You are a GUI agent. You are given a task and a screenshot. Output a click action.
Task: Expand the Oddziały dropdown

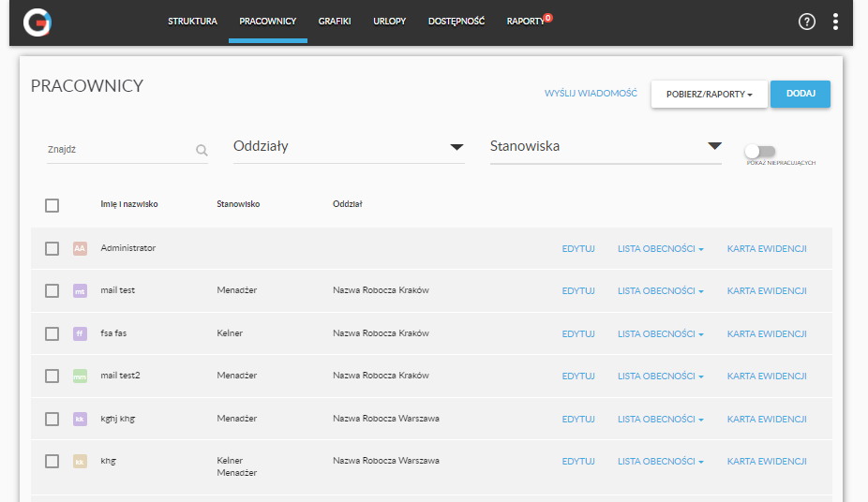point(349,147)
